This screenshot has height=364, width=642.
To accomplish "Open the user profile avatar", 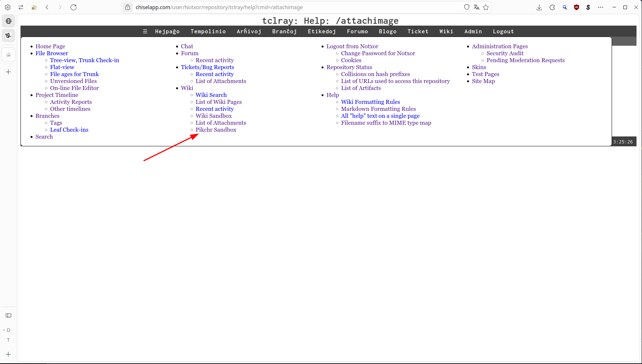I will click(34, 7).
